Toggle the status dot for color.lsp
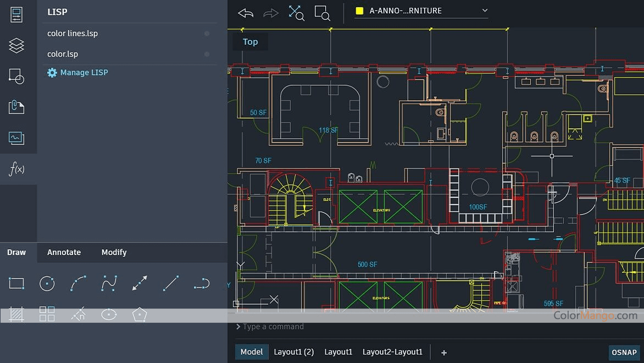Image resolution: width=644 pixels, height=363 pixels. 207,54
